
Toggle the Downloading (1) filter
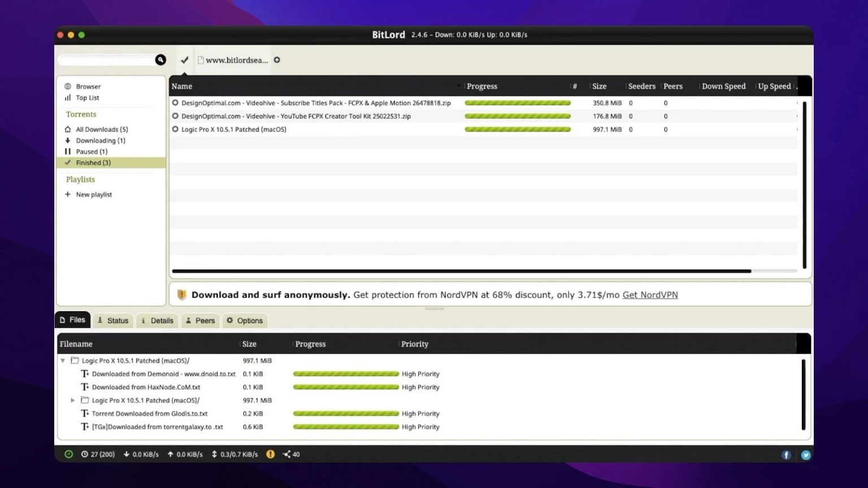coord(101,140)
